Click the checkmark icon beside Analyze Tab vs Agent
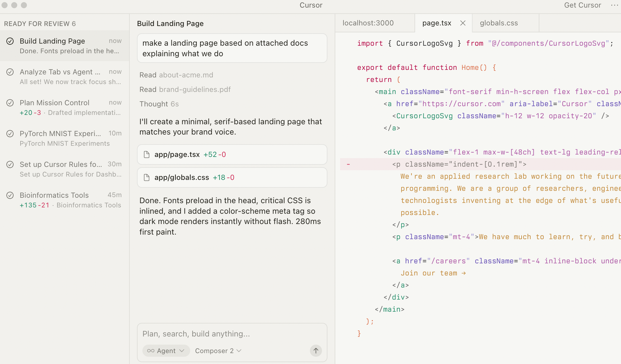This screenshot has height=364, width=621. click(x=10, y=72)
